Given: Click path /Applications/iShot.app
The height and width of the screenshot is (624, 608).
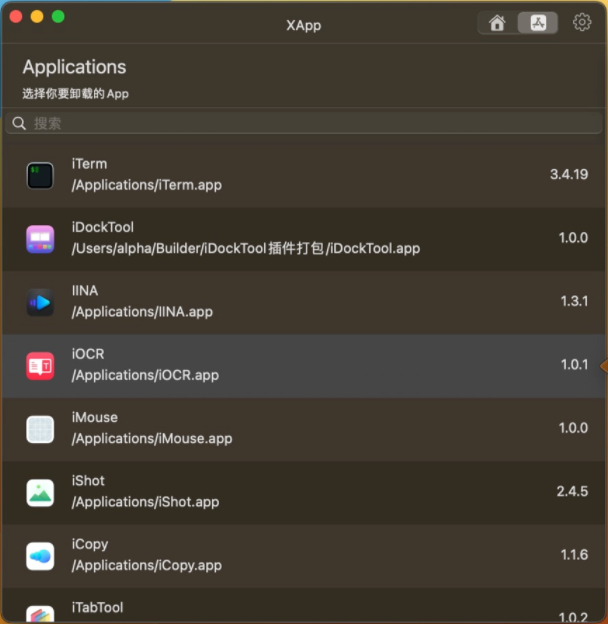Looking at the screenshot, I should click(146, 502).
